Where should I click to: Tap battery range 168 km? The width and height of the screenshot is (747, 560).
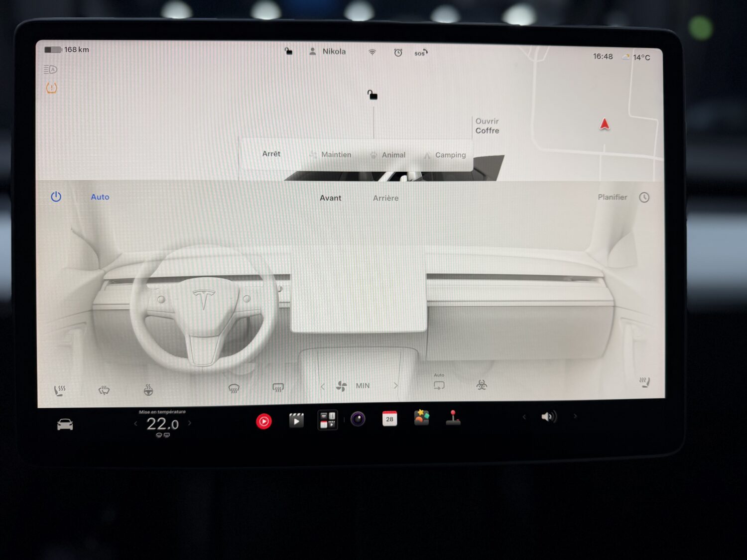67,50
